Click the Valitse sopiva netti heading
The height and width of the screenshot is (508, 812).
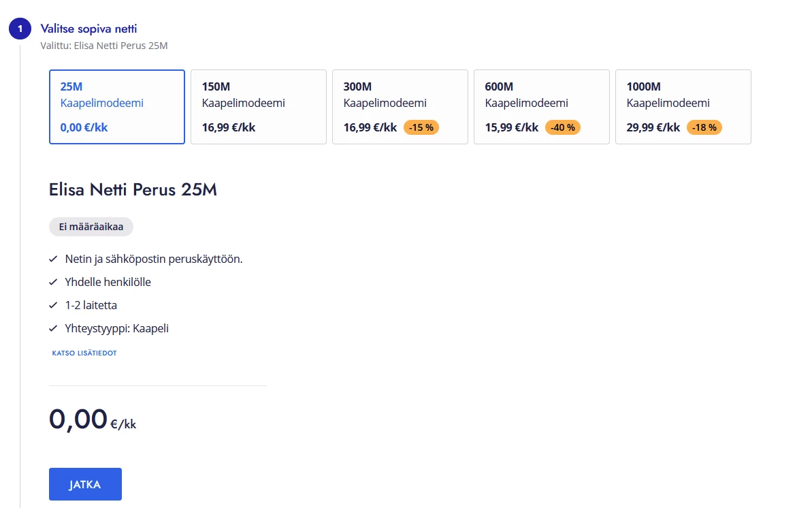pyautogui.click(x=88, y=29)
